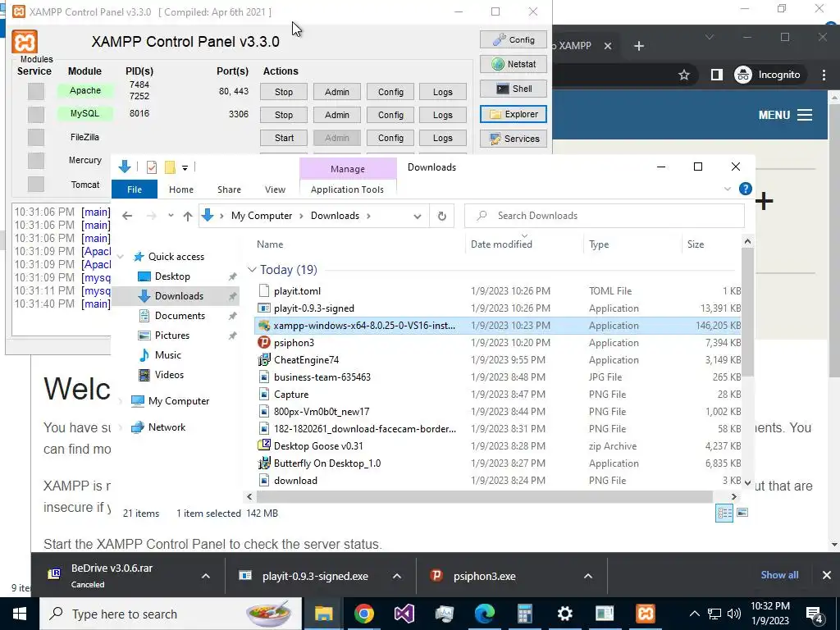840x630 pixels.
Task: Bookmark page with star icon in Chrome
Action: [683, 75]
